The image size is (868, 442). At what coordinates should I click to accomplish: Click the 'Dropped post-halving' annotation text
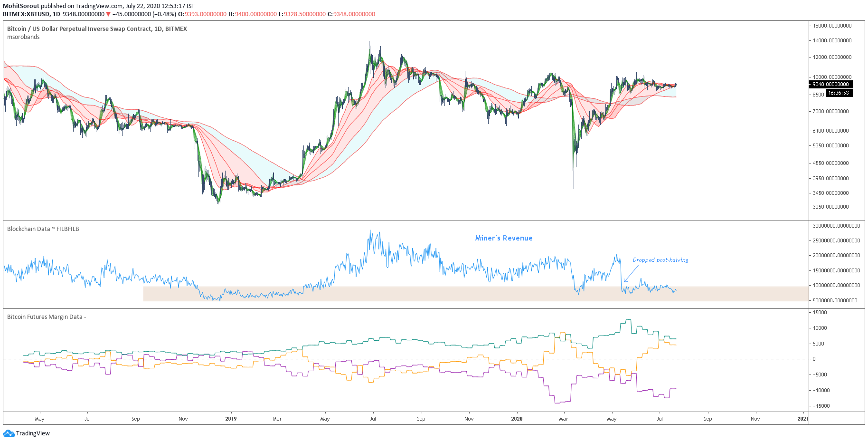660,260
